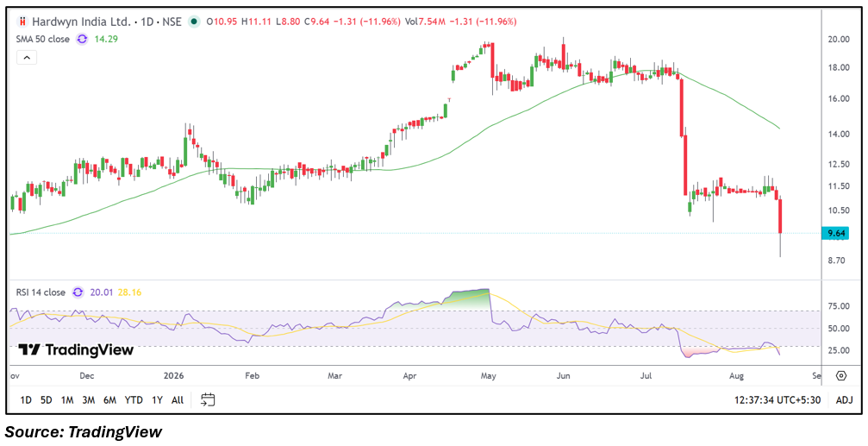This screenshot has width=868, height=446.
Task: Click the TradingView logo
Action: pyautogui.click(x=76, y=350)
